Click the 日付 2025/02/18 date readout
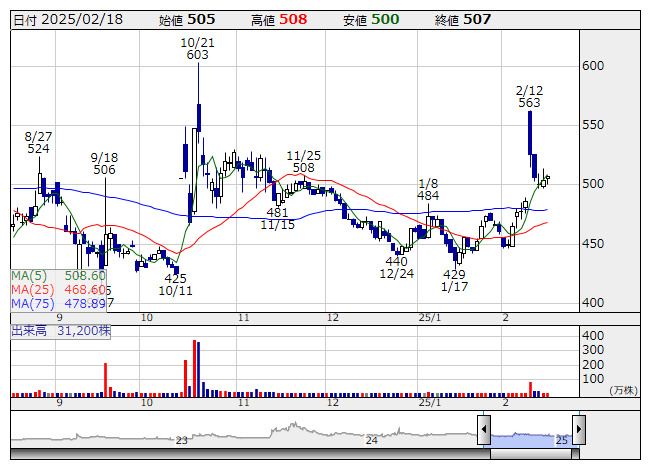This screenshot has height=470, width=653. click(68, 20)
